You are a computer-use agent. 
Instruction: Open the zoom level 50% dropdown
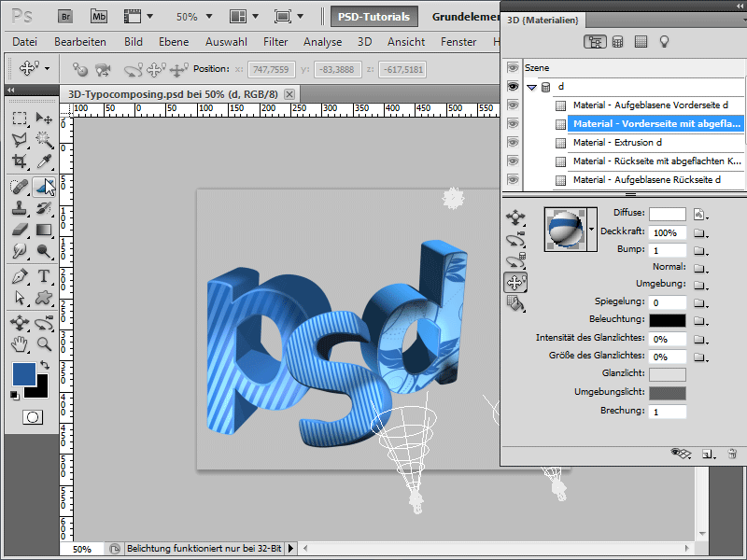click(208, 17)
